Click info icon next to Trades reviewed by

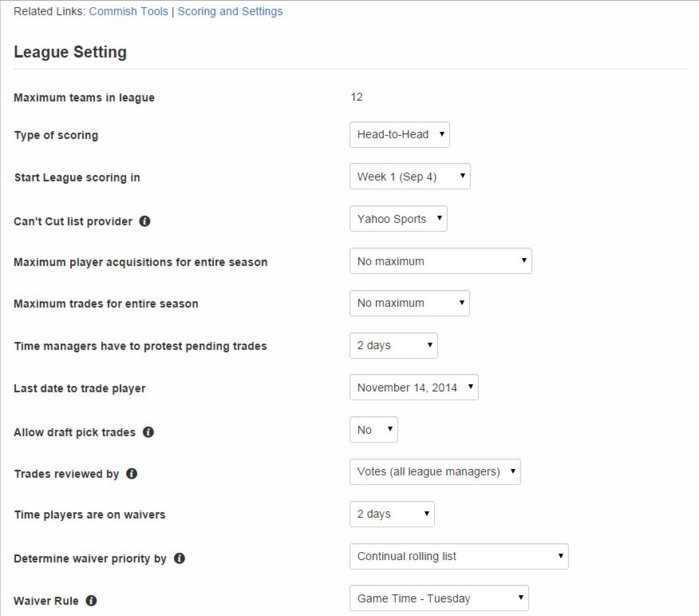pos(132,474)
